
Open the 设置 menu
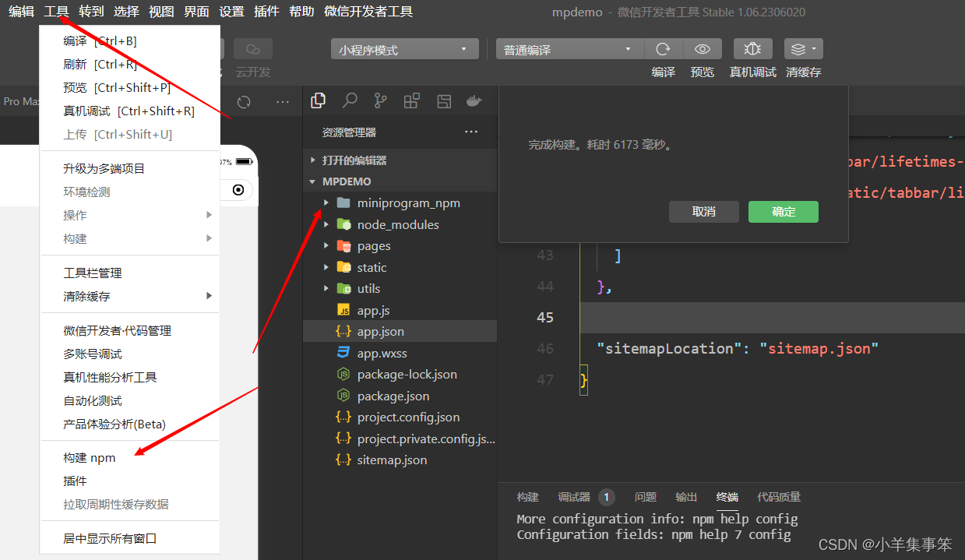click(x=231, y=11)
